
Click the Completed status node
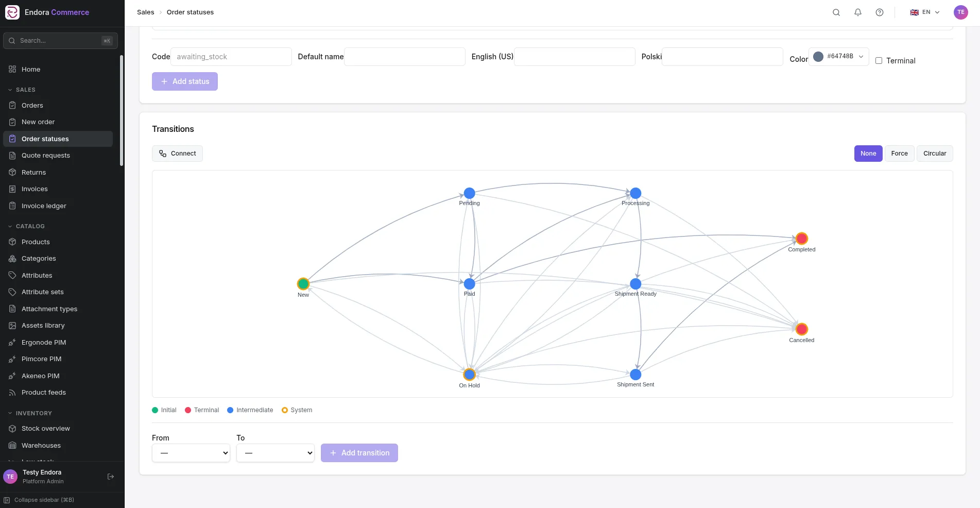point(801,239)
